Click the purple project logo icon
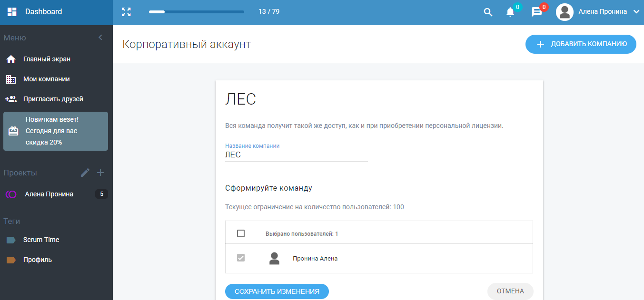Viewport: 644px width, 300px height. coord(11,194)
